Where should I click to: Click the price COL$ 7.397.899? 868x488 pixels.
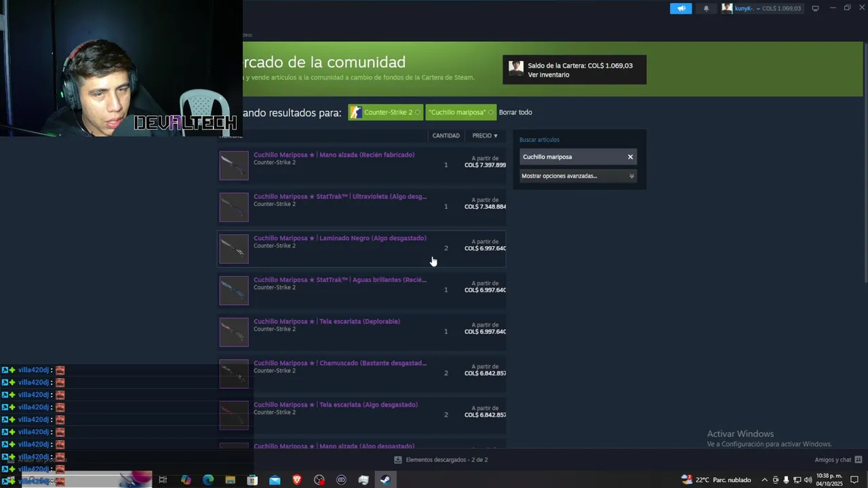[485, 165]
